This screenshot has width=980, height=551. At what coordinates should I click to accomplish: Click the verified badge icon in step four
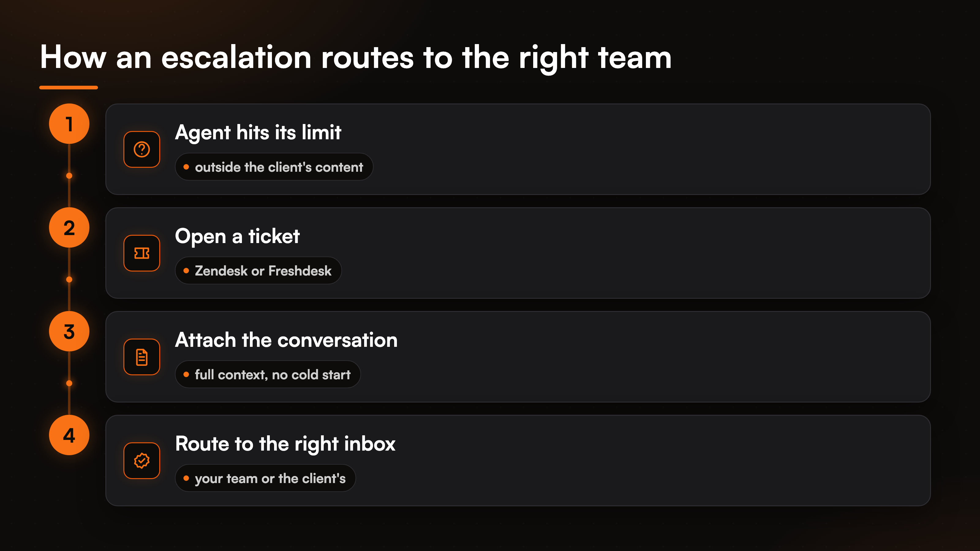[x=141, y=460]
